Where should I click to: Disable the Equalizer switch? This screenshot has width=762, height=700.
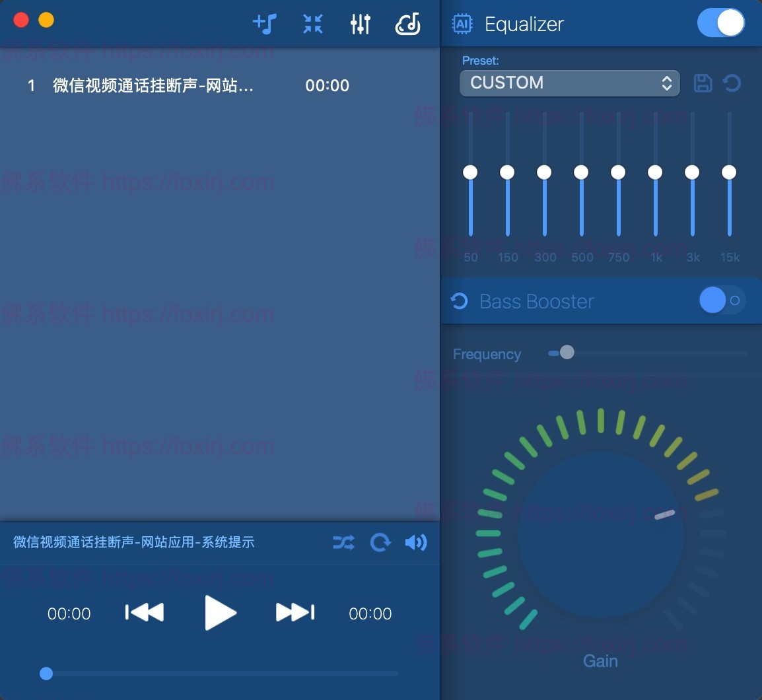[721, 22]
